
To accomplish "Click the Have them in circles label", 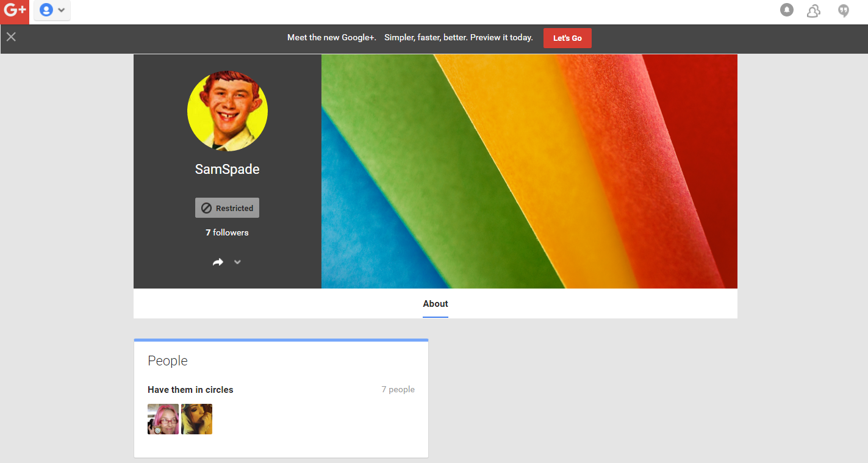I will (190, 390).
